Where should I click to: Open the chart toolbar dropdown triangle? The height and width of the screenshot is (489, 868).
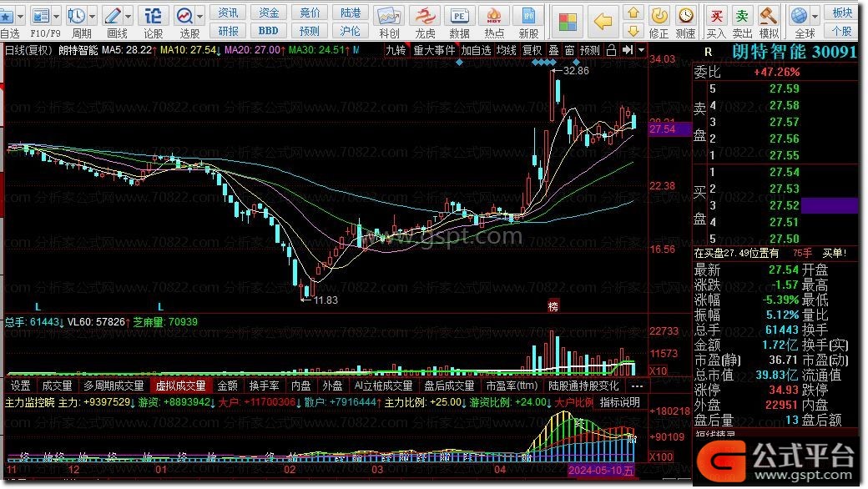point(641,50)
